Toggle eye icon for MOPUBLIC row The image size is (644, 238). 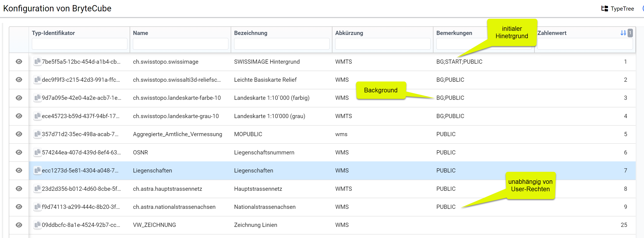click(19, 134)
